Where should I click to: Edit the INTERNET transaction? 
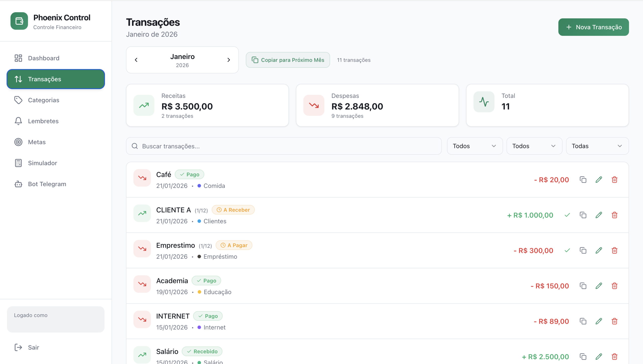[x=599, y=321]
